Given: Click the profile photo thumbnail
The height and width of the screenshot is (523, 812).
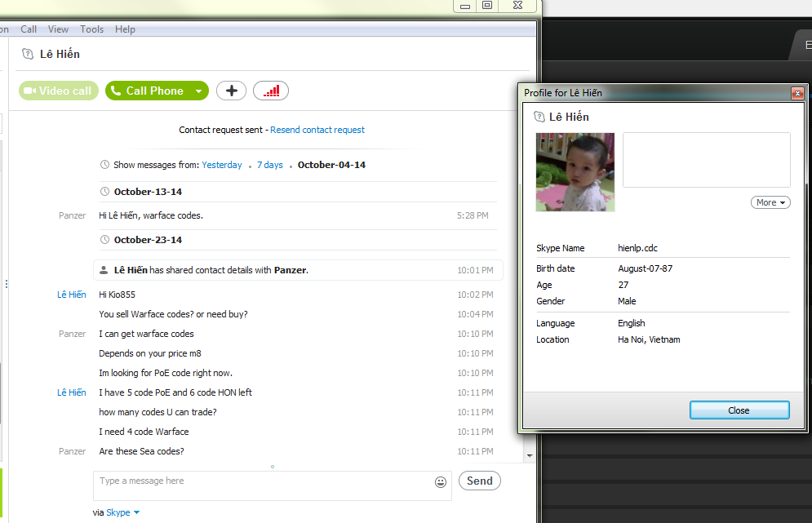Looking at the screenshot, I should (x=575, y=172).
